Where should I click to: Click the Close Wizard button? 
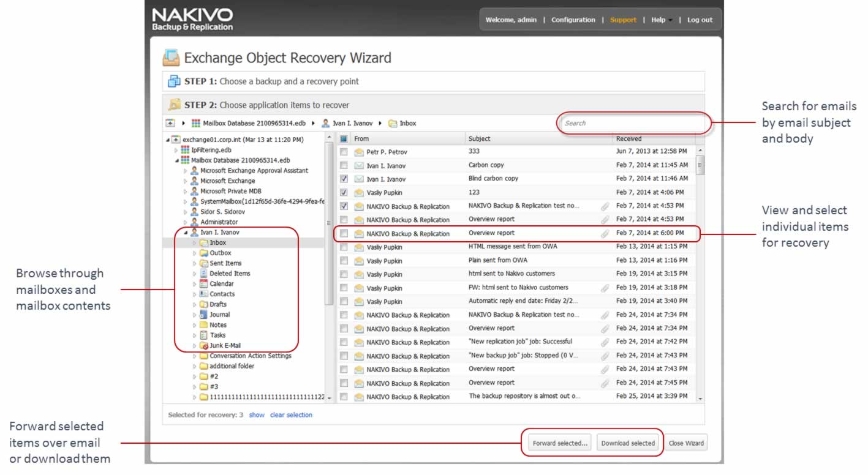(686, 443)
